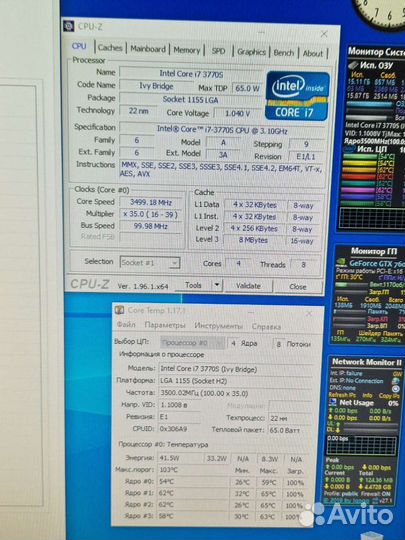Click the Code Name value Ivy Bridge

(156, 86)
